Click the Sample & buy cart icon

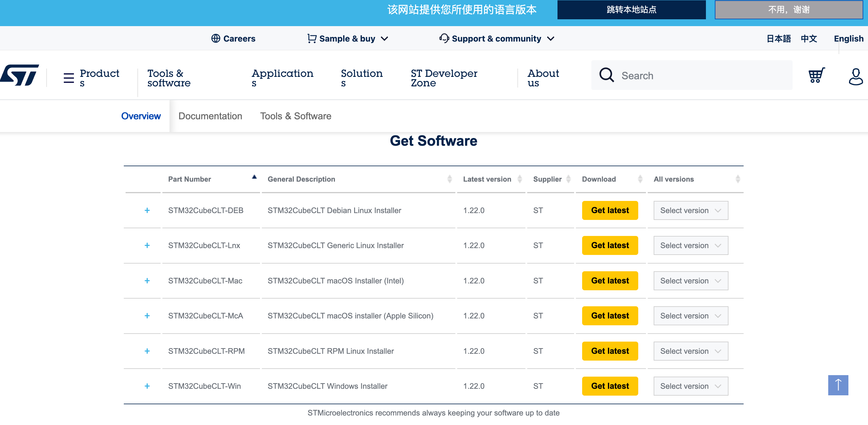point(312,38)
